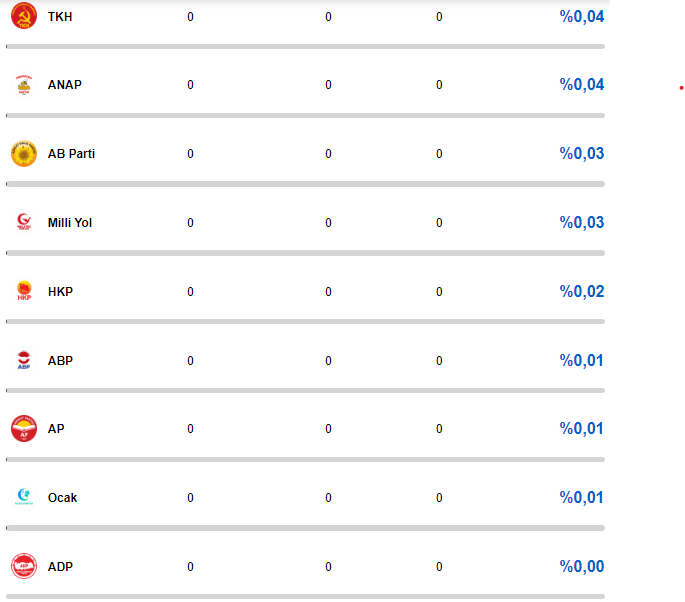The height and width of the screenshot is (602, 685).
Task: Click the AP party logo
Action: coord(24,429)
